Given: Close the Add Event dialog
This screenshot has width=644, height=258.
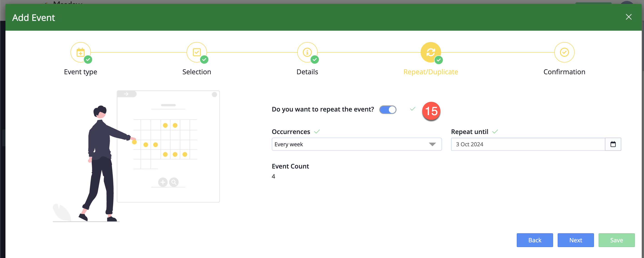Looking at the screenshot, I should coord(629,17).
